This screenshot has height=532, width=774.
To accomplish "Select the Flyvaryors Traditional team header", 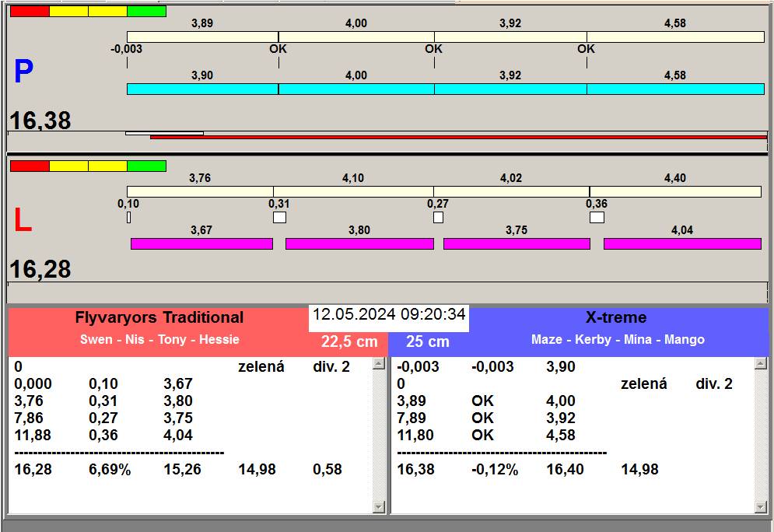I will point(159,317).
